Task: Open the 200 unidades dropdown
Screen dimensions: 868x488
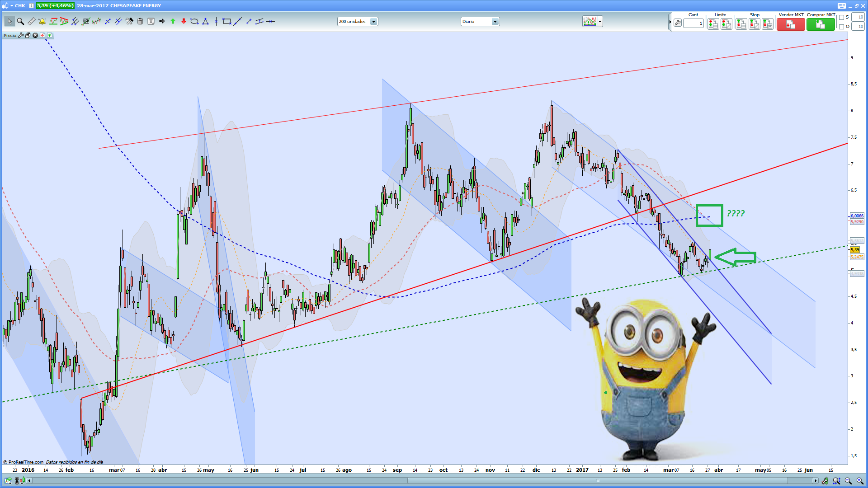Action: coord(373,22)
